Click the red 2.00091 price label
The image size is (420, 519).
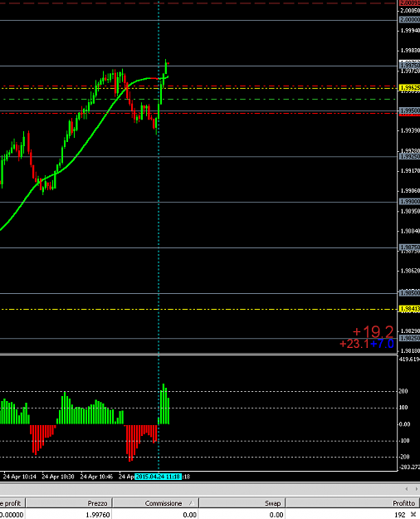click(410, 3)
